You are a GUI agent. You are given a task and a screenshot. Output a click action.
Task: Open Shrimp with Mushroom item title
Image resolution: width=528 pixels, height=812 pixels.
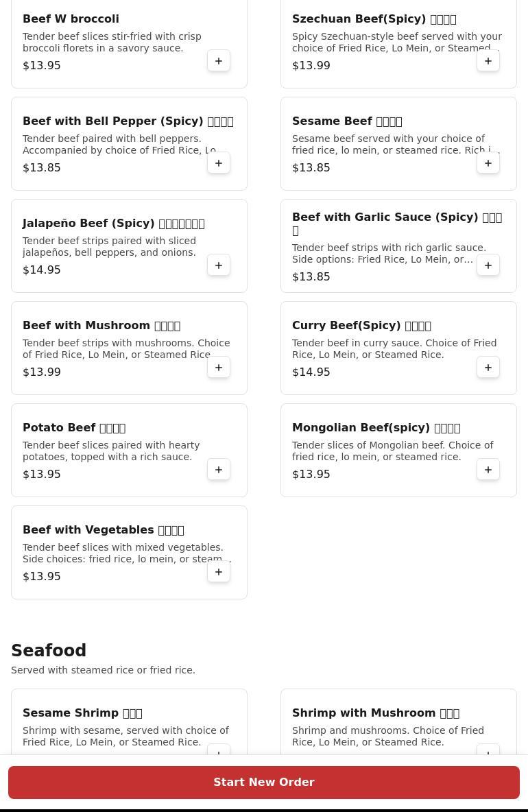pos(376,713)
